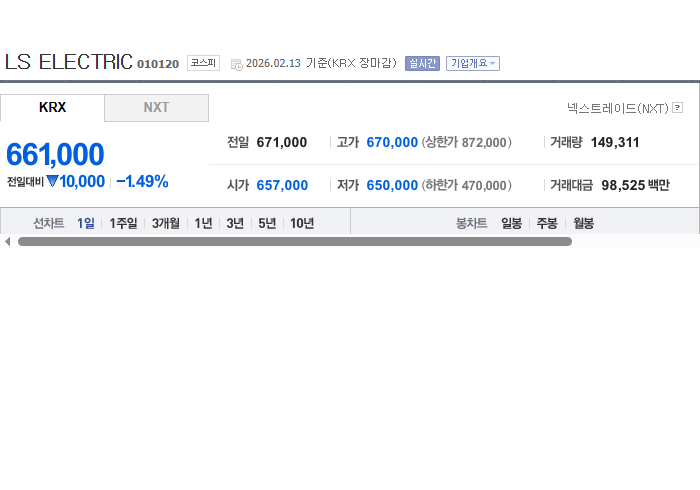Select the 5년 line chart period
This screenshot has width=700, height=490.
coord(267,223)
